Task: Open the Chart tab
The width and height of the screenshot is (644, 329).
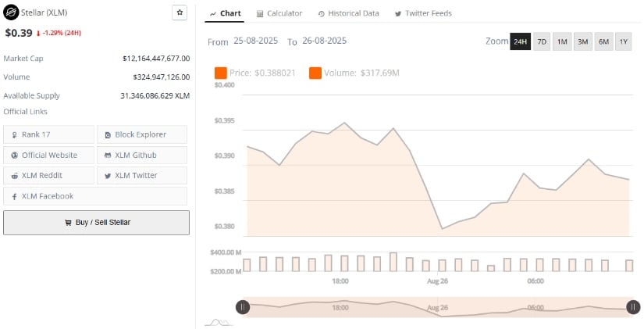Action: click(225, 13)
